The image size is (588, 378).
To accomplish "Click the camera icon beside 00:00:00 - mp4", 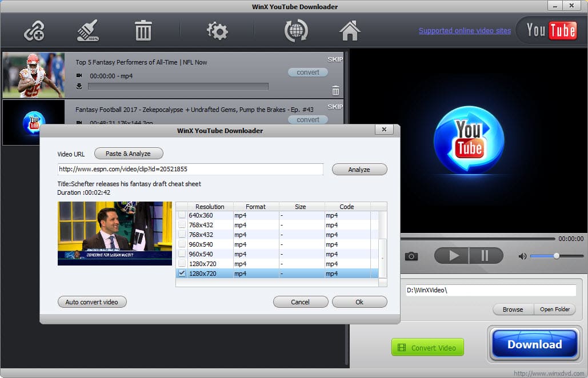I will pyautogui.click(x=79, y=76).
